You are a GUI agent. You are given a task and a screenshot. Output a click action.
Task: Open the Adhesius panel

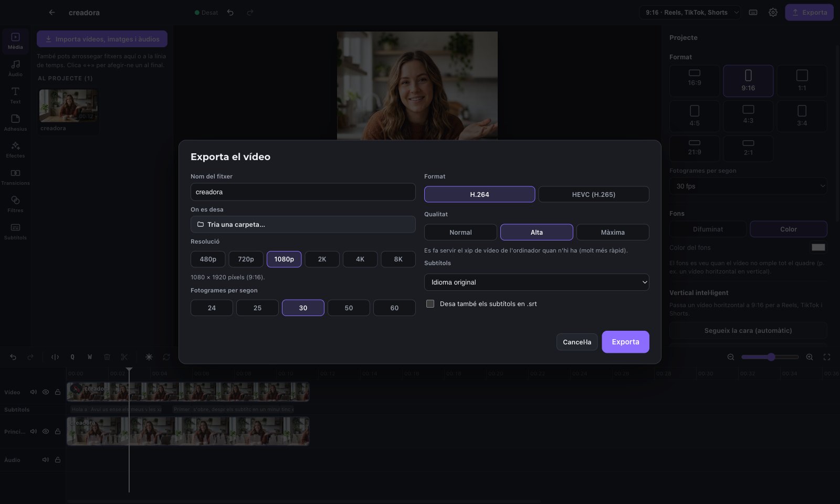(15, 122)
